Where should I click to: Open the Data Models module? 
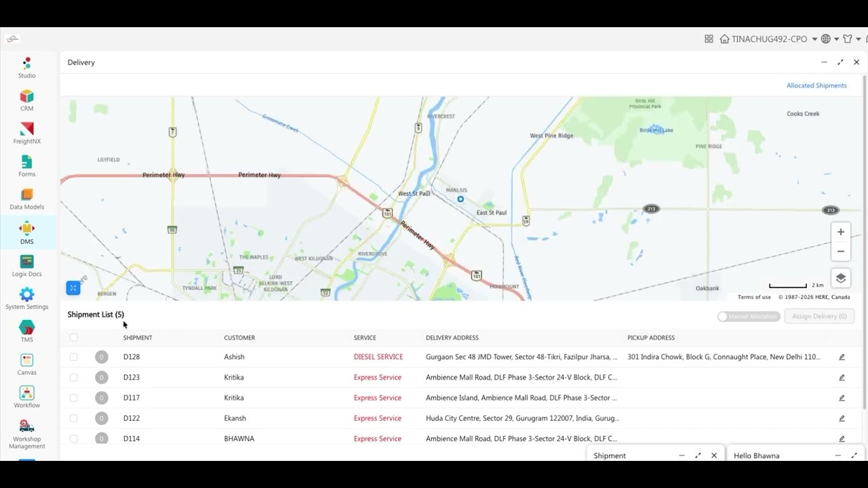26,199
